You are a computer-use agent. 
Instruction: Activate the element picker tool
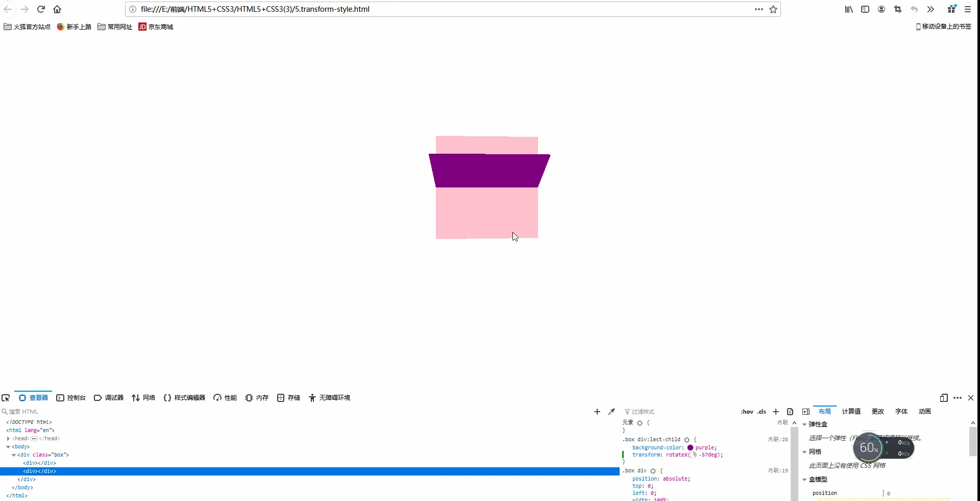(6, 398)
